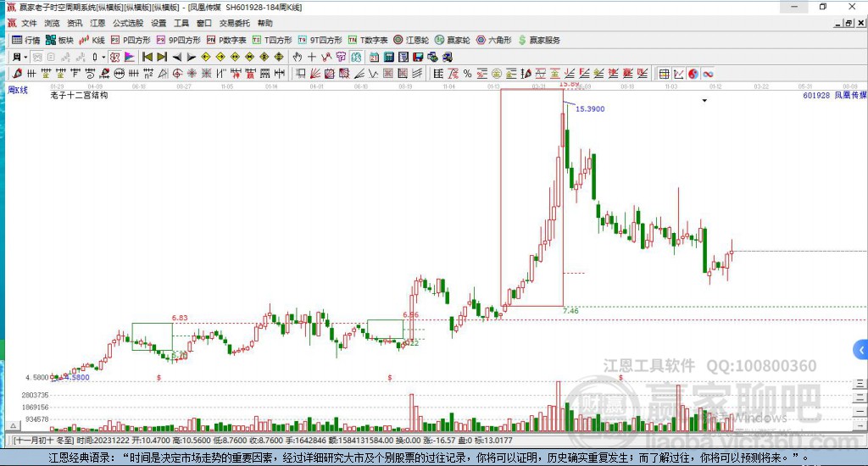Click the grid table icon near yin-yang
The image size is (868, 466).
click(x=665, y=74)
